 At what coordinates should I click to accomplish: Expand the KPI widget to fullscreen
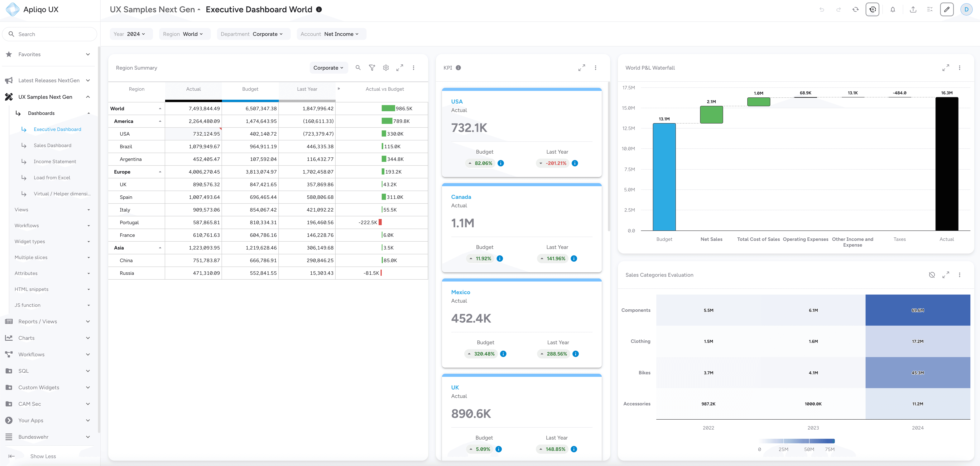(581, 68)
